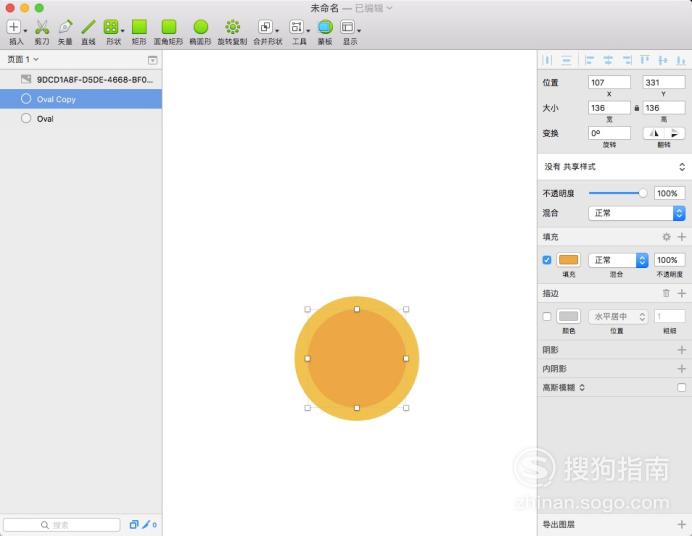Align layers to bottom edge
This screenshot has width=692, height=536.
tap(681, 60)
